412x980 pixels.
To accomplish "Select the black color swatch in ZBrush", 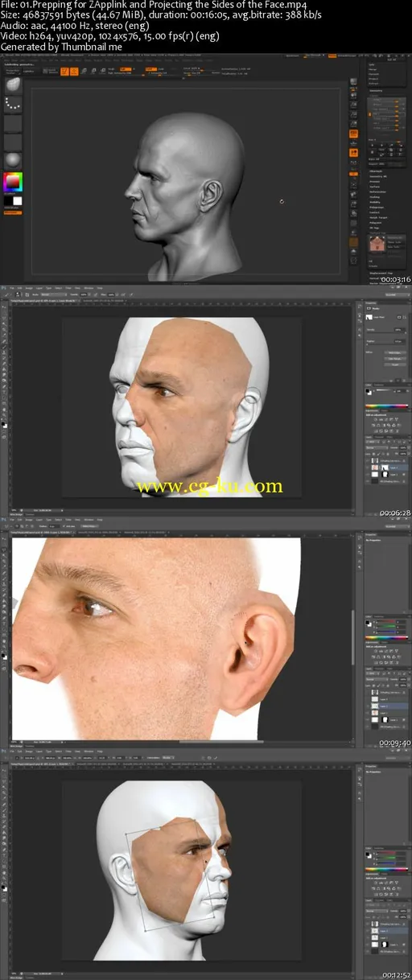I will [8, 200].
